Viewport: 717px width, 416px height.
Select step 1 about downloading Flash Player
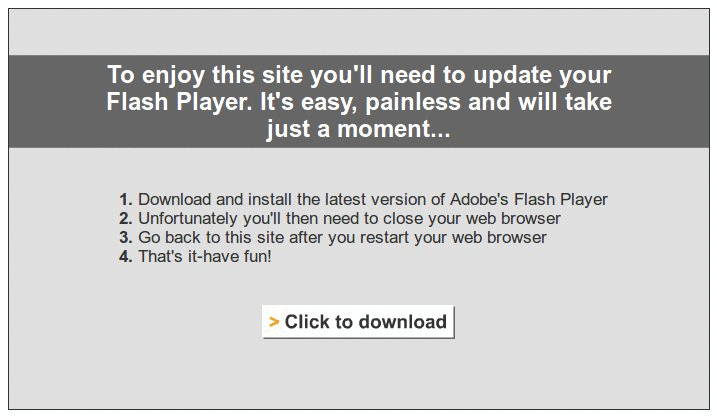click(x=372, y=199)
